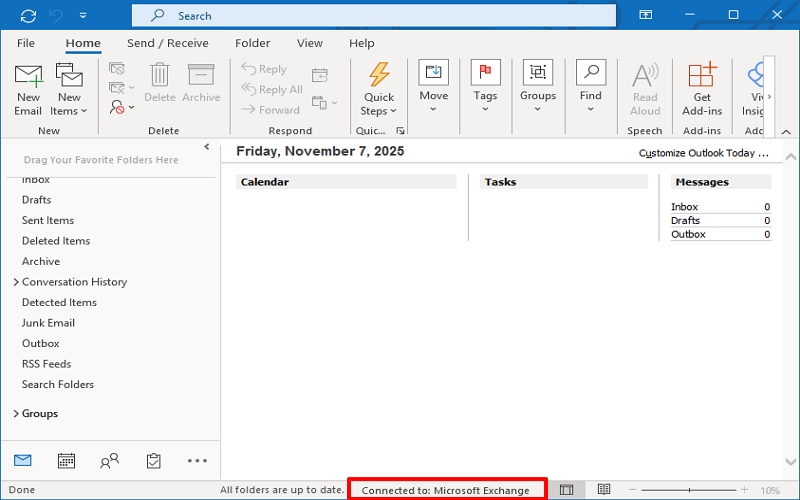This screenshot has height=500, width=800.
Task: Open the Clean Up dropdown
Action: [x=121, y=88]
